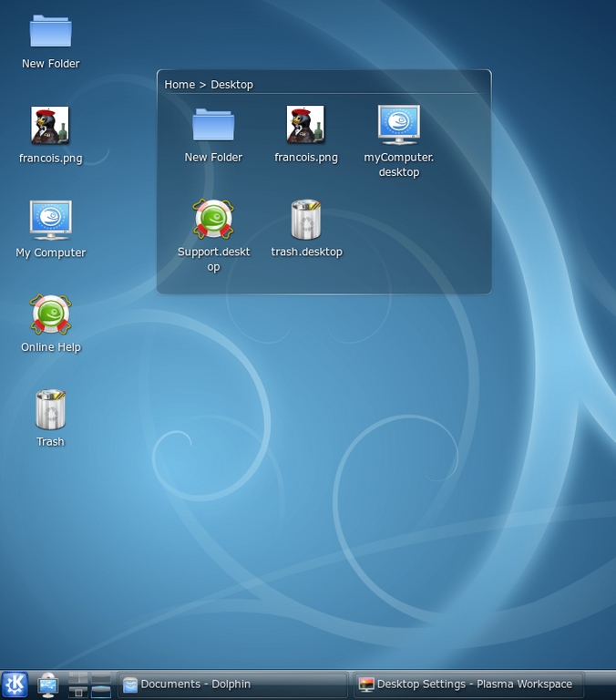Switch to the Documents - Dolphin window
This screenshot has height=700, width=616.
point(232,685)
